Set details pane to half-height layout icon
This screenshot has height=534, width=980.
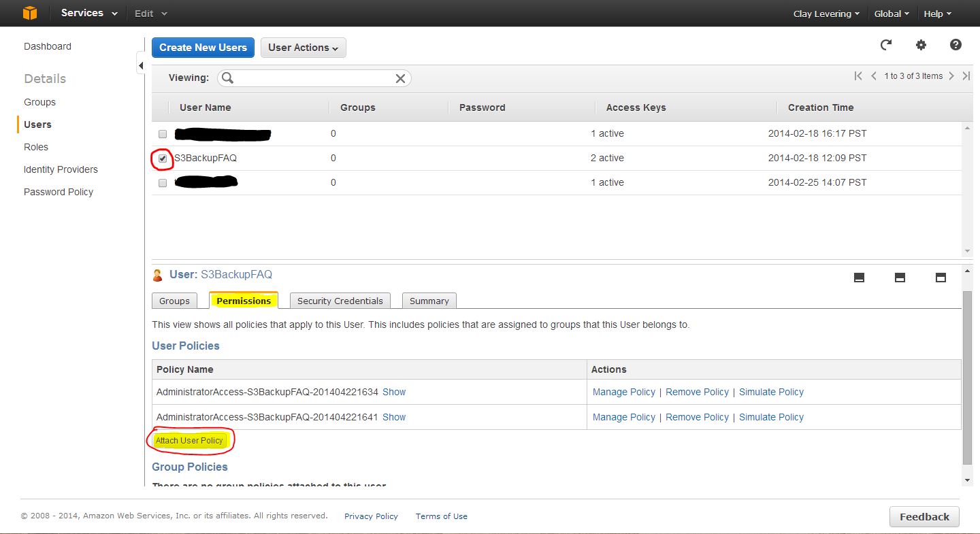(900, 278)
